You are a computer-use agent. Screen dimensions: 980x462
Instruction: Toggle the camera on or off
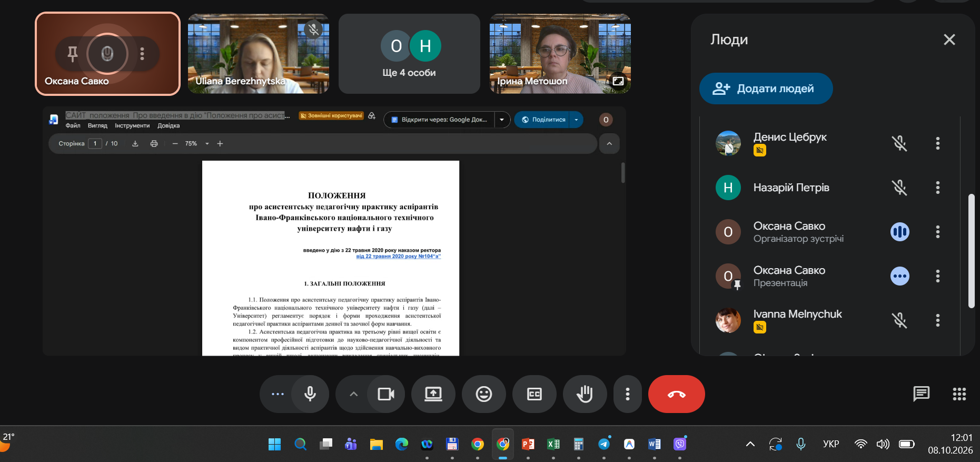click(386, 394)
